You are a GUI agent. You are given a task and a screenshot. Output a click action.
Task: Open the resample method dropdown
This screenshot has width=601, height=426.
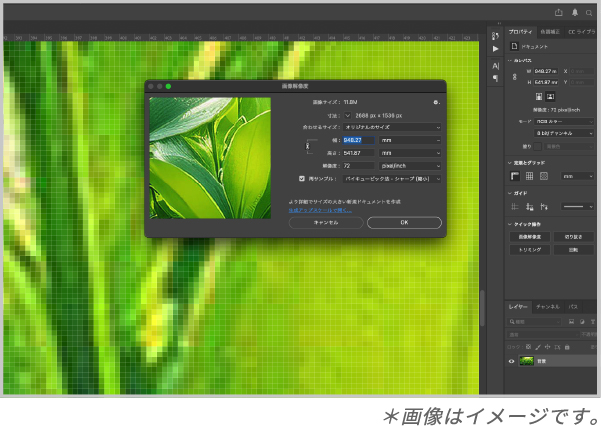click(x=392, y=178)
